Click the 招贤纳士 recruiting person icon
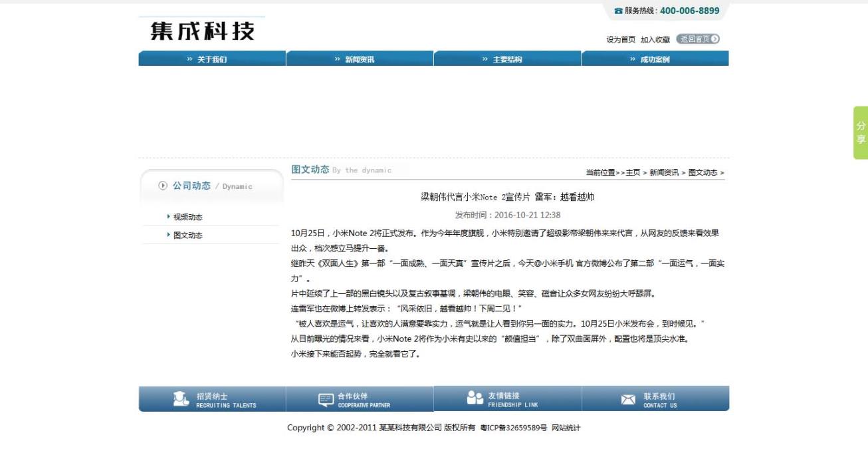Screen dimensions: 868x463 coord(181,399)
